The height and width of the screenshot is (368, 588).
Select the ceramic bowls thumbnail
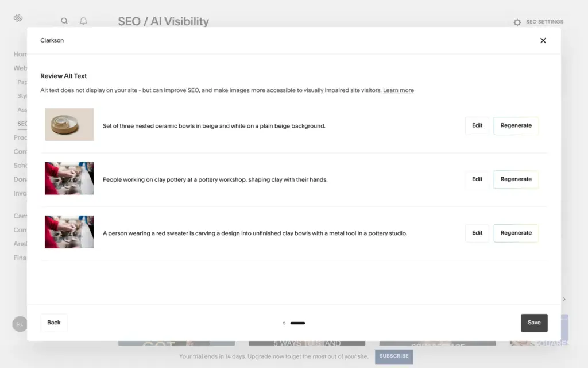69,125
